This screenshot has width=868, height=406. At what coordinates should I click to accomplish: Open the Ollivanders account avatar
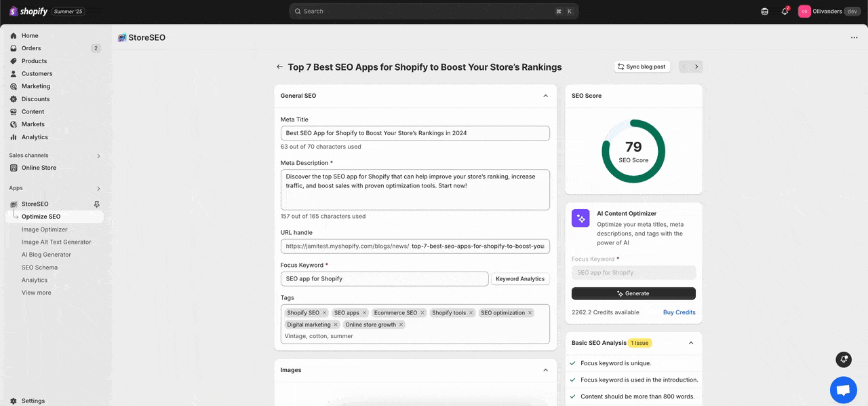(804, 11)
